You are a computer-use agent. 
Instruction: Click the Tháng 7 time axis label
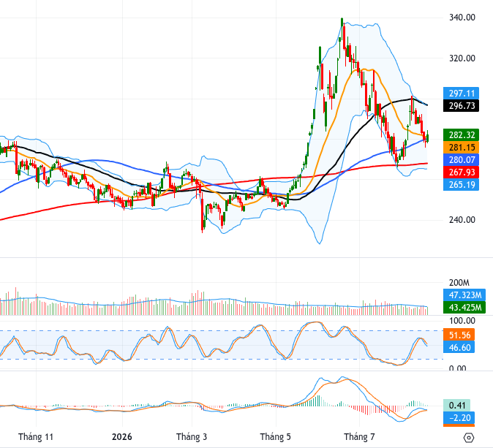coord(359,437)
